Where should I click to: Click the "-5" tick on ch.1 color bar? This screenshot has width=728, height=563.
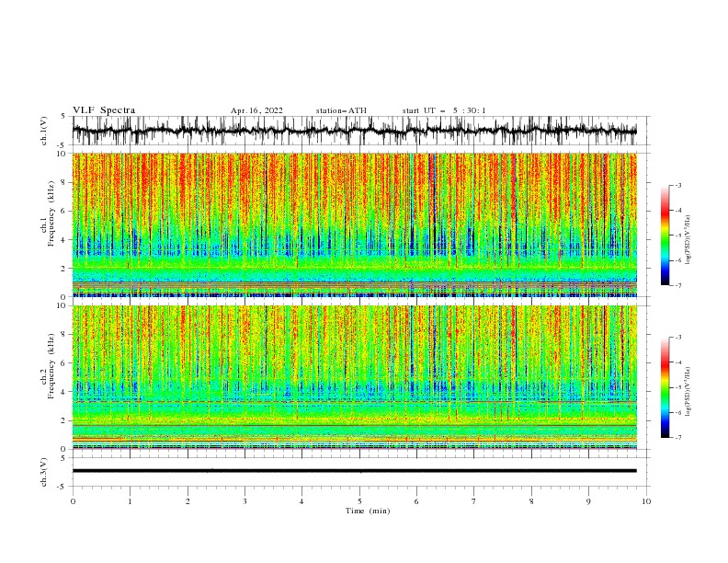678,236
